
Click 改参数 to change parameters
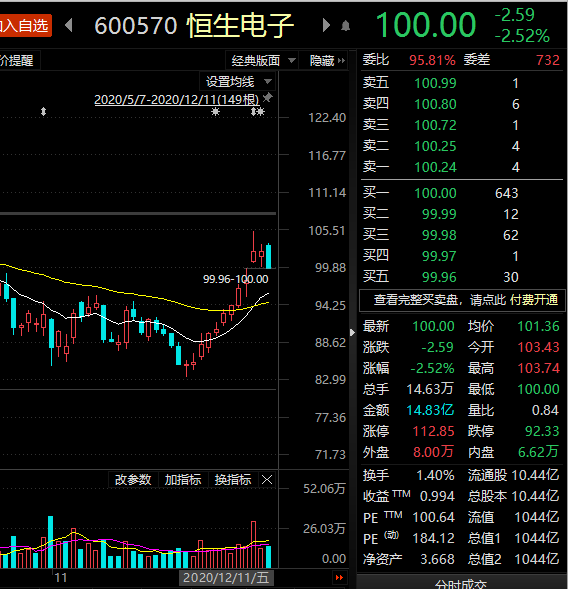[133, 480]
